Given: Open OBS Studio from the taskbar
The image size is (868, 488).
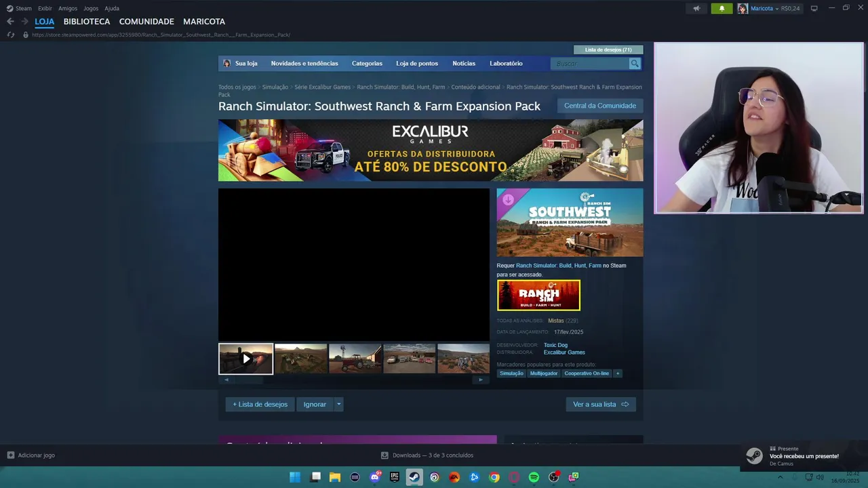Looking at the screenshot, I should click(554, 477).
